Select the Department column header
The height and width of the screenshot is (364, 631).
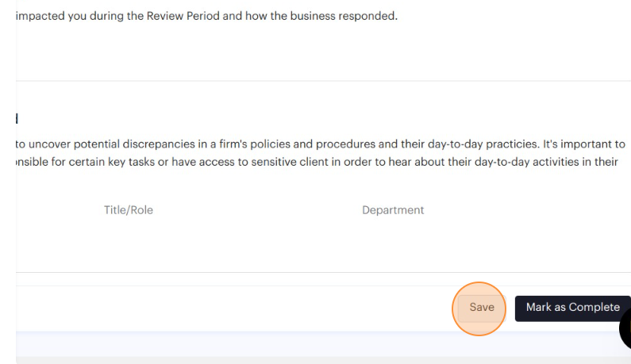pos(393,210)
